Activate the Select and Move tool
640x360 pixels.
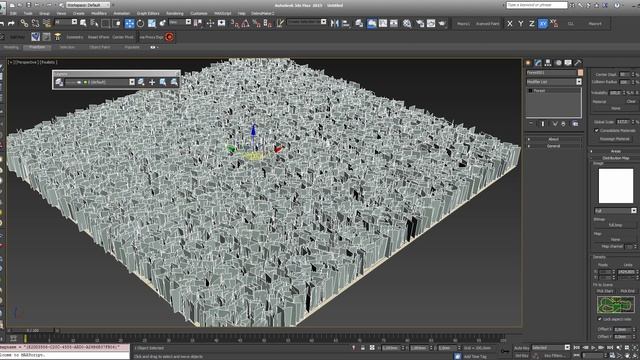tap(129, 23)
